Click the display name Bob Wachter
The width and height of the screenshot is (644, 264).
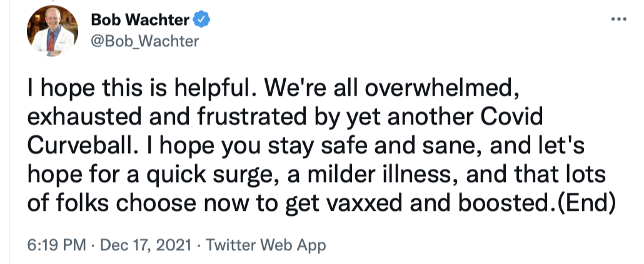click(140, 21)
